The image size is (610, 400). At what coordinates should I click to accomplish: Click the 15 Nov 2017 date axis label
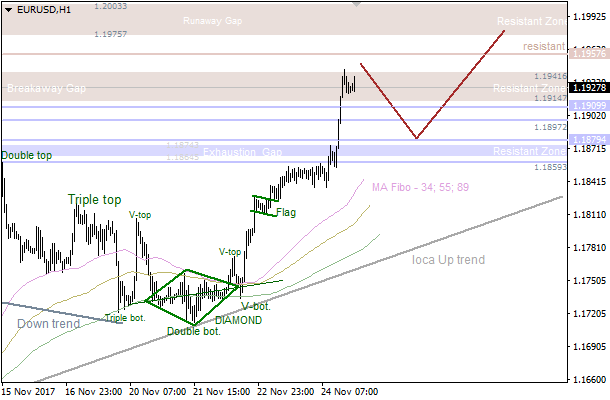[x=31, y=390]
